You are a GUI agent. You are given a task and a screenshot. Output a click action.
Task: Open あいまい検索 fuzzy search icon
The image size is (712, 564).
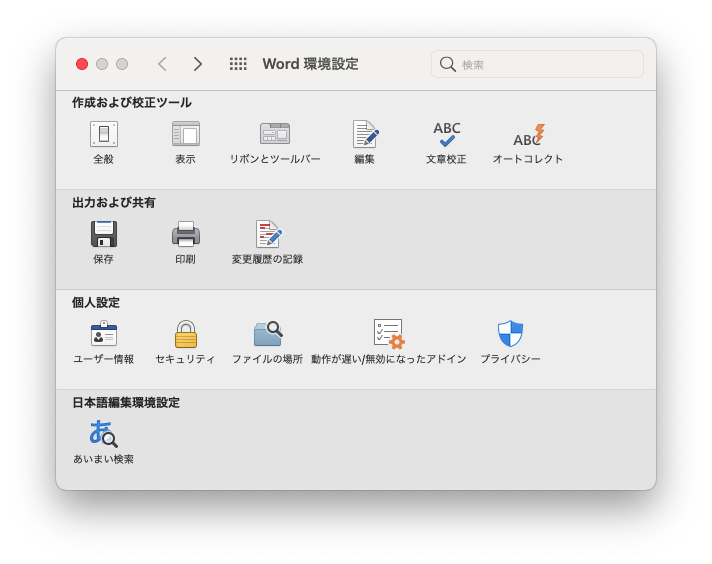pyautogui.click(x=104, y=434)
